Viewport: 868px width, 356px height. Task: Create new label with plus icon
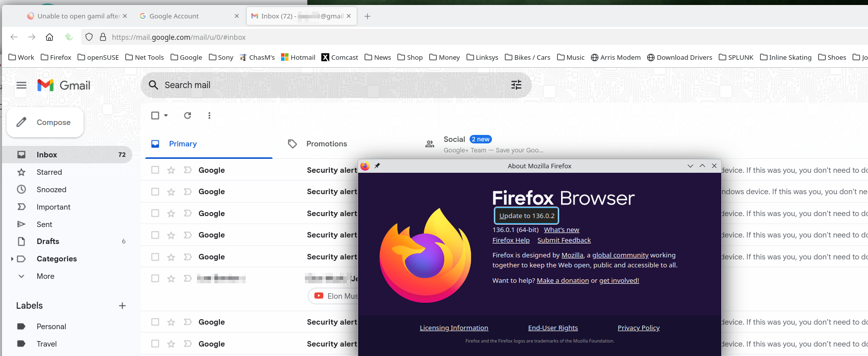(x=122, y=306)
